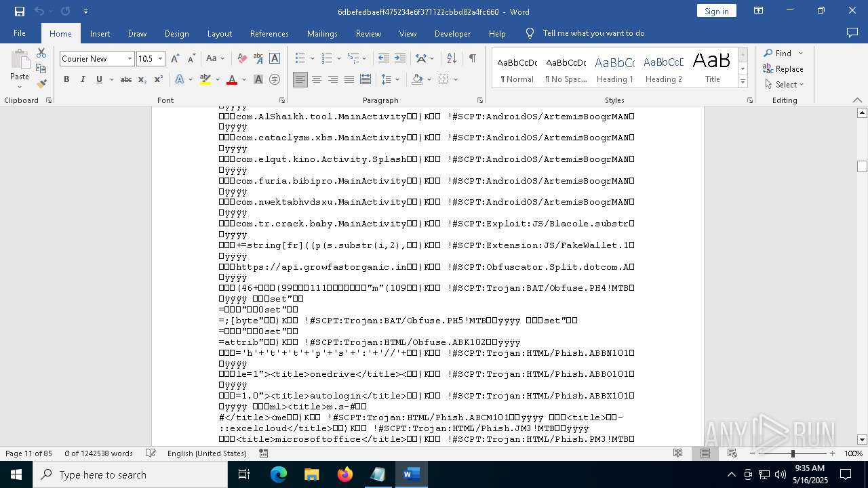Click the word count in status bar

tap(99, 453)
